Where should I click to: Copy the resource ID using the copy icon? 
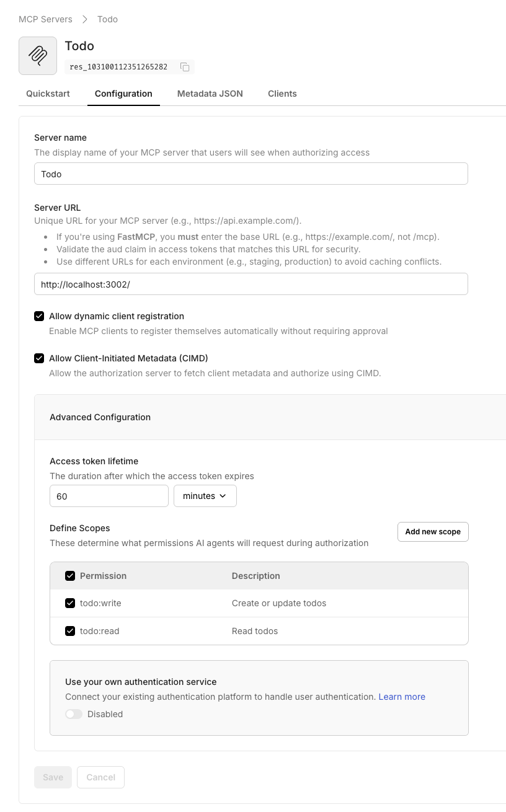pyautogui.click(x=184, y=66)
